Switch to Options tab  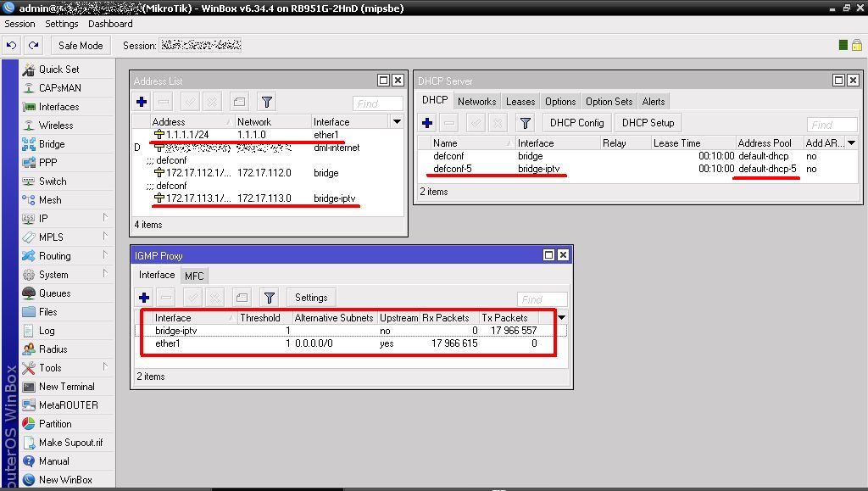click(x=560, y=101)
